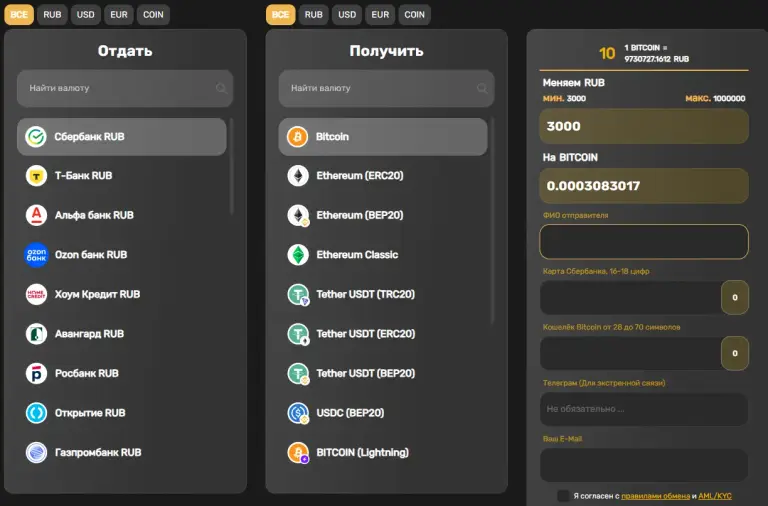Select the Tether USDT (BEP20) icon
Image resolution: width=768 pixels, height=506 pixels.
[x=298, y=373]
